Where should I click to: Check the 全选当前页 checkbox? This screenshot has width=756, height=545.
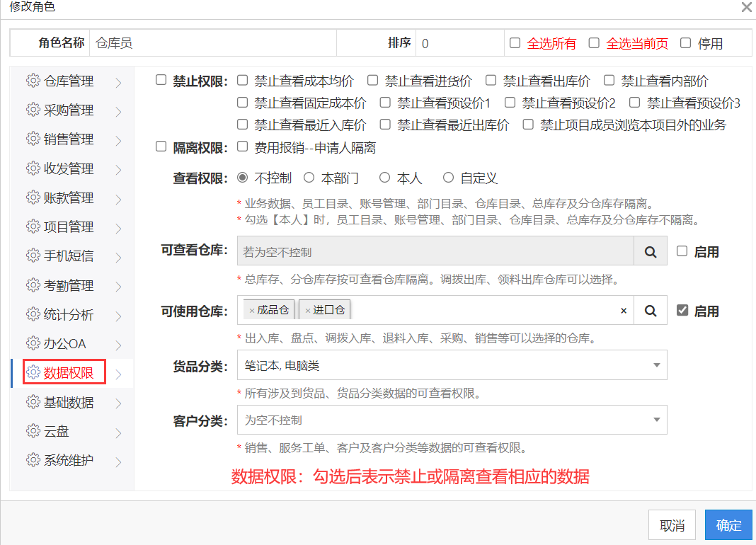pyautogui.click(x=594, y=43)
